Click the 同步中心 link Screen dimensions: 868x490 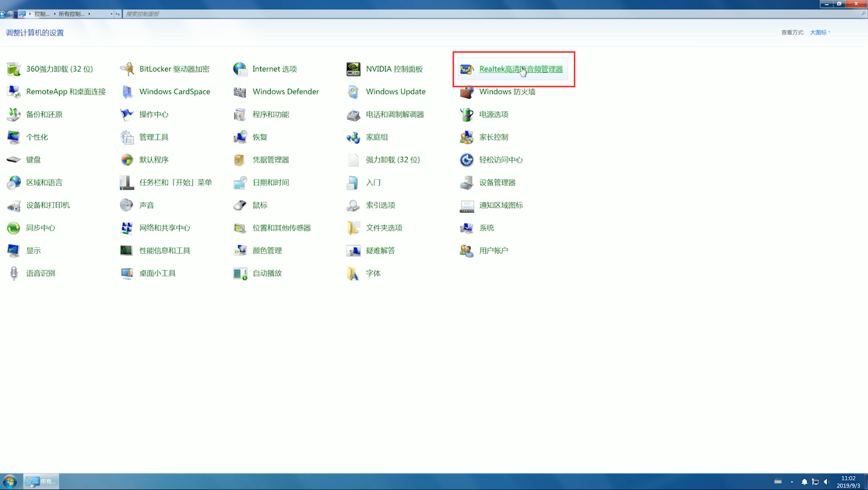[41, 228]
